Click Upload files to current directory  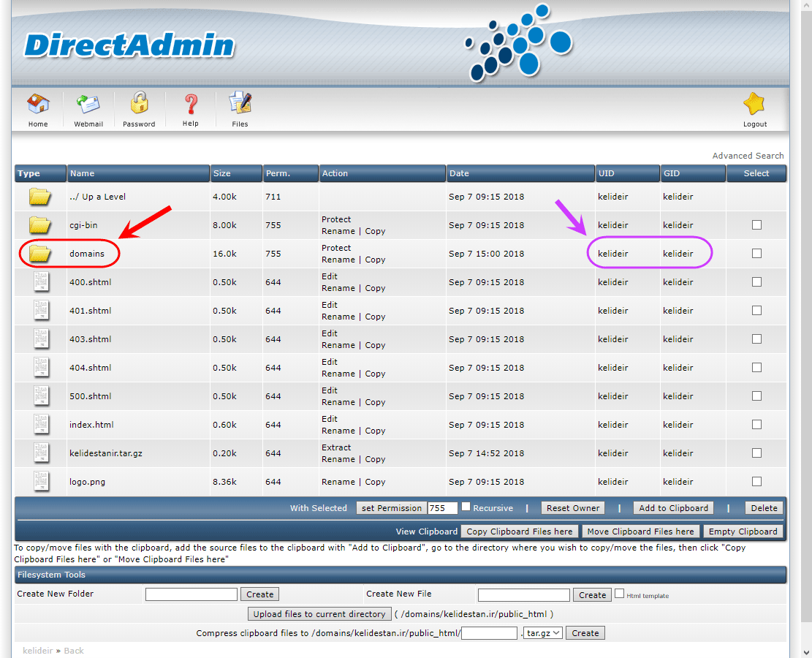click(x=319, y=614)
